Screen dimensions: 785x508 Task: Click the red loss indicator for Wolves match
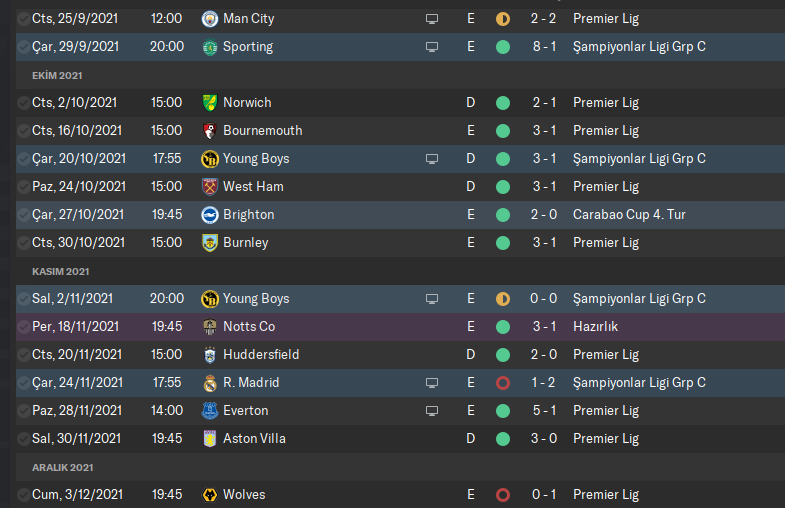click(502, 495)
